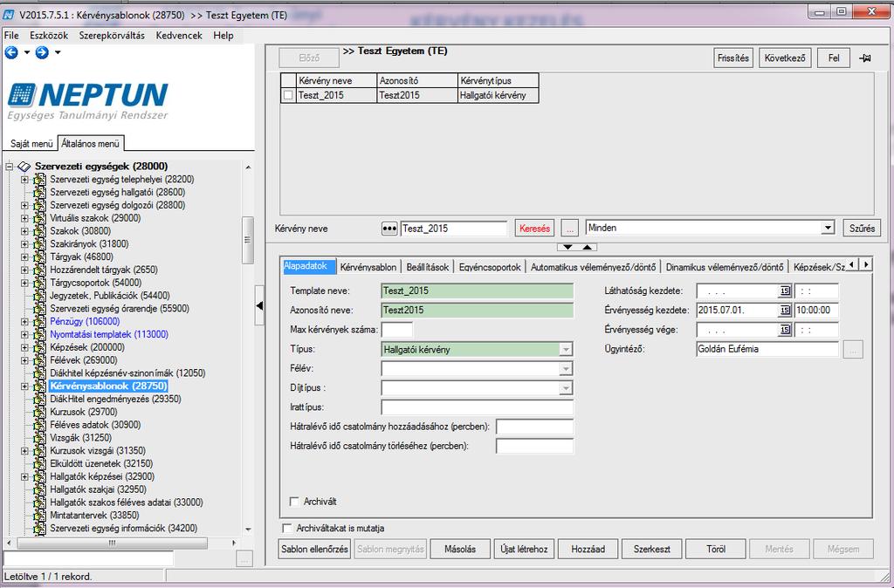Click the Ügyintéző browse ellipsis button
The width and height of the screenshot is (894, 588).
(853, 349)
